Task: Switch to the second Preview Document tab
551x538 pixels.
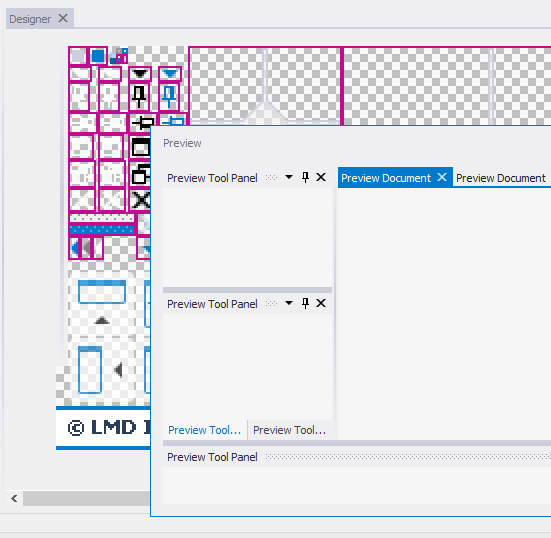Action: [x=501, y=178]
